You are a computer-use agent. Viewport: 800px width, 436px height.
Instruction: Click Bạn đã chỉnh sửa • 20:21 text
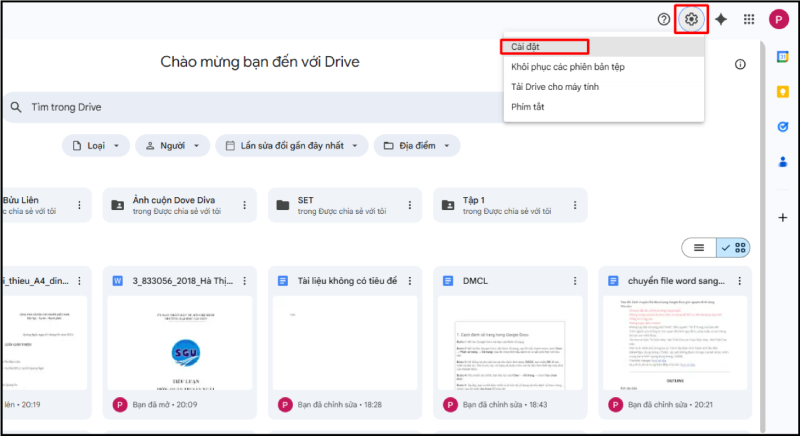pyautogui.click(x=670, y=405)
